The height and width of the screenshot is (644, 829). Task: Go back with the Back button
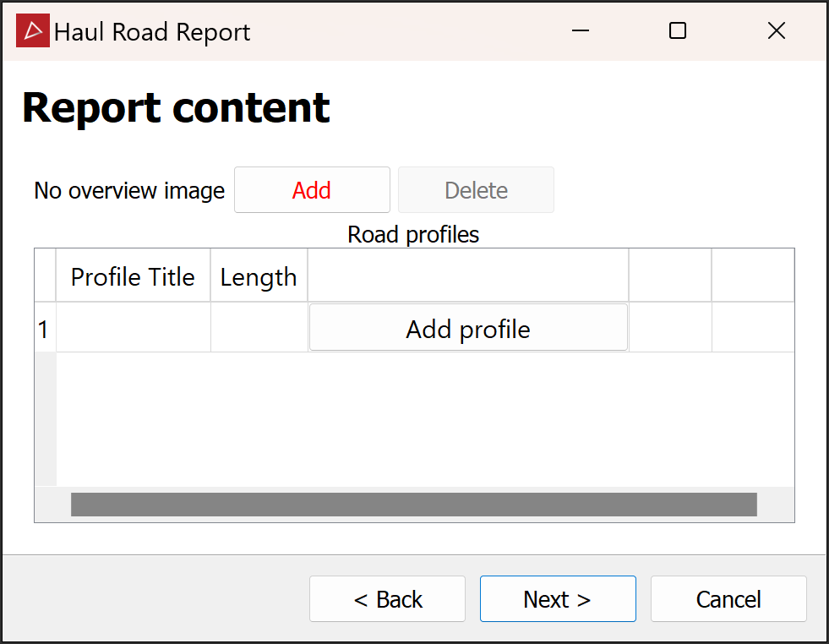pyautogui.click(x=387, y=599)
